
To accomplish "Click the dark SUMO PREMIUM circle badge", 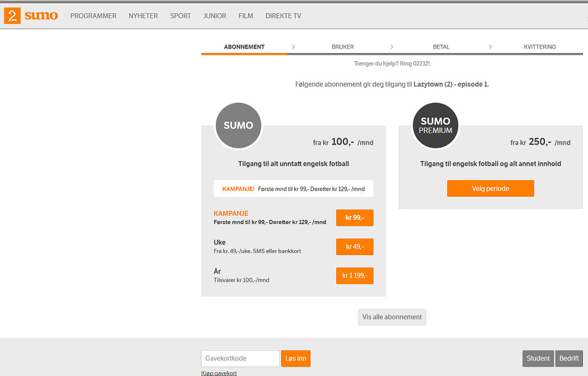I will point(436,125).
